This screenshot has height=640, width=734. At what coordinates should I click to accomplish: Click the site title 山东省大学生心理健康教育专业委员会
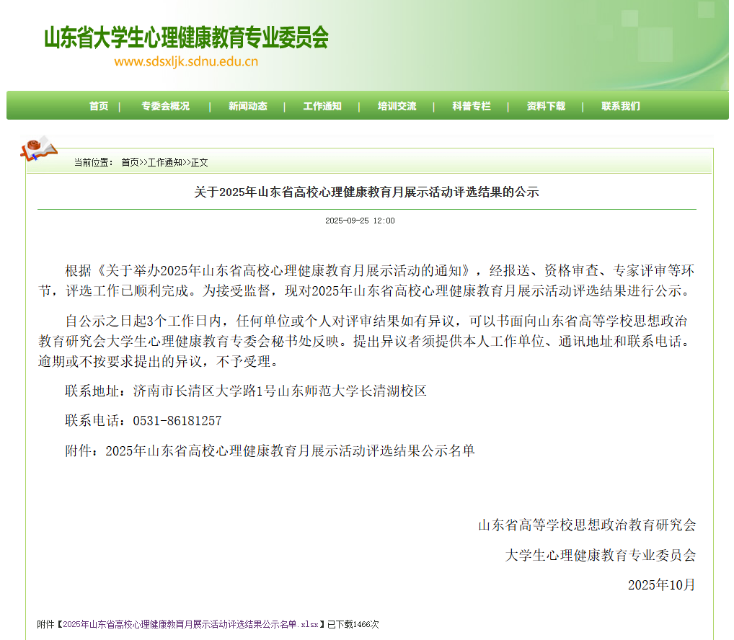pyautogui.click(x=186, y=38)
